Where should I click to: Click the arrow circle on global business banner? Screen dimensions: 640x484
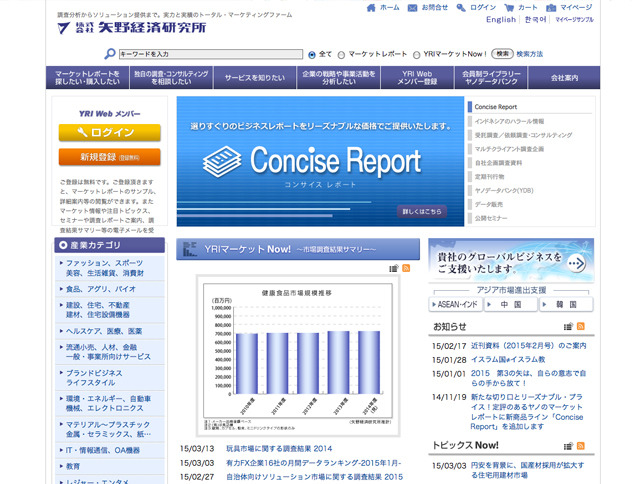coord(576,263)
